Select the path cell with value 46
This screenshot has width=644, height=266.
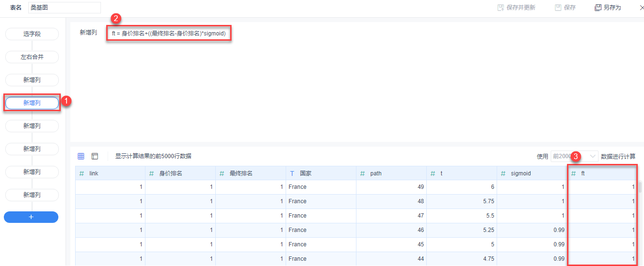coord(391,230)
